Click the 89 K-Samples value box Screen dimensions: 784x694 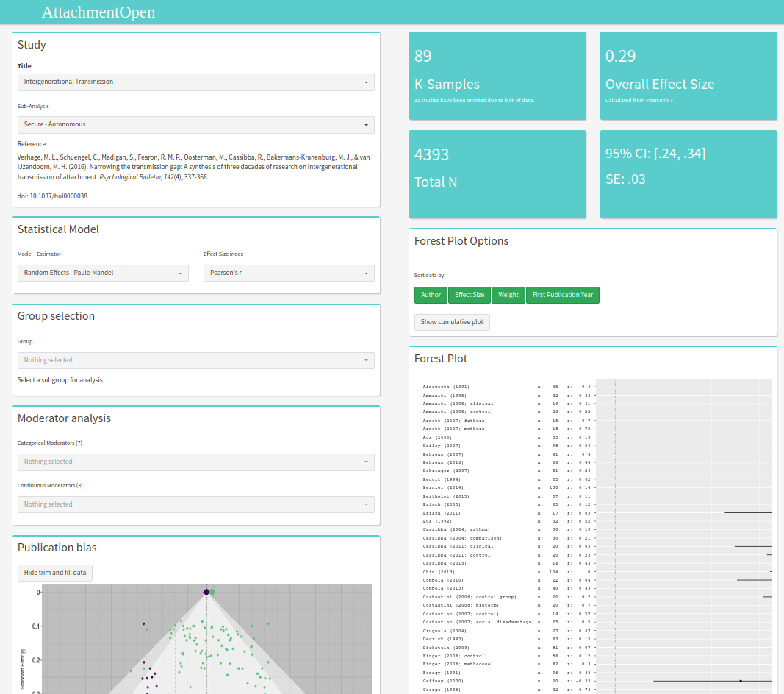[497, 76]
